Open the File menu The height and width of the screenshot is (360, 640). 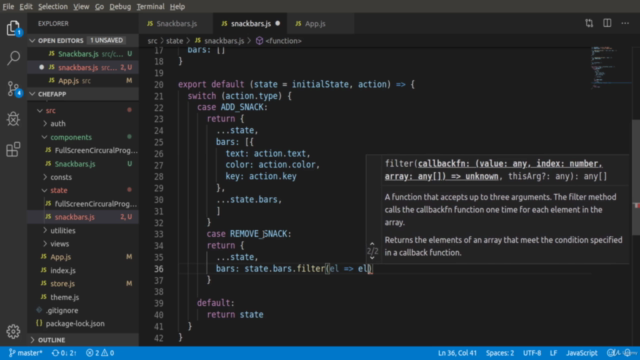point(8,7)
